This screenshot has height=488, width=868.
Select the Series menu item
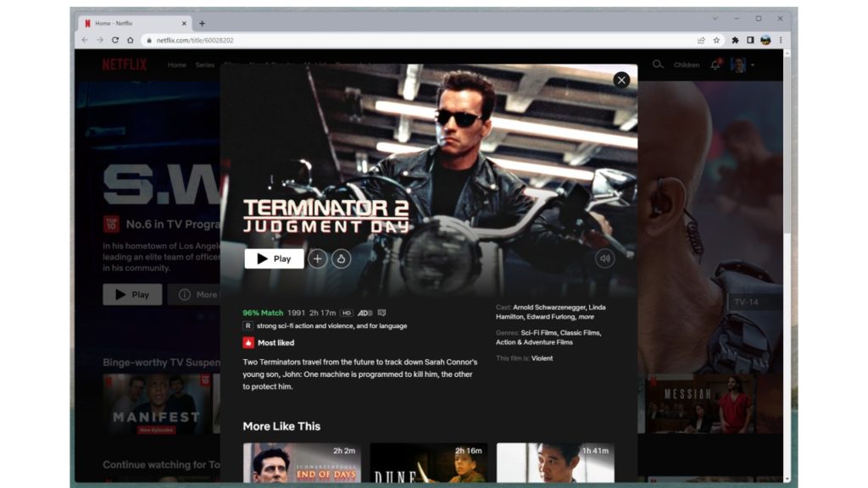coord(204,64)
